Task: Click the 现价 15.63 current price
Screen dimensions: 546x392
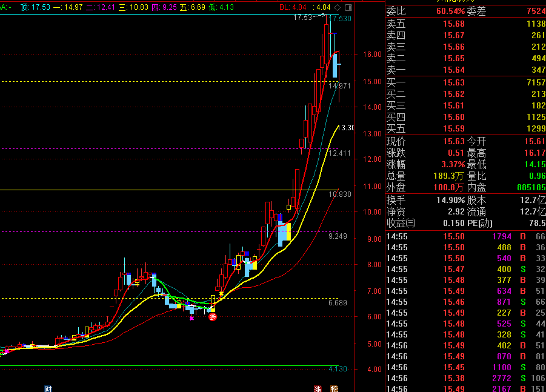Action: [454, 141]
